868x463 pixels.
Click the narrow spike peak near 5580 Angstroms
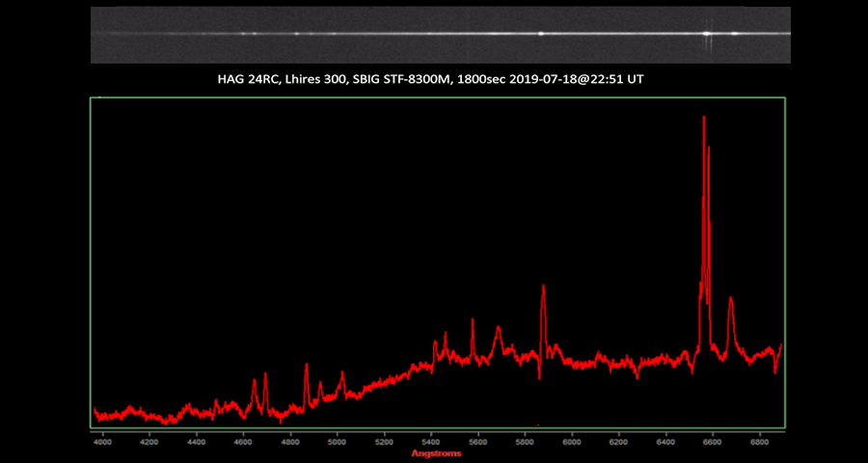[x=473, y=321]
